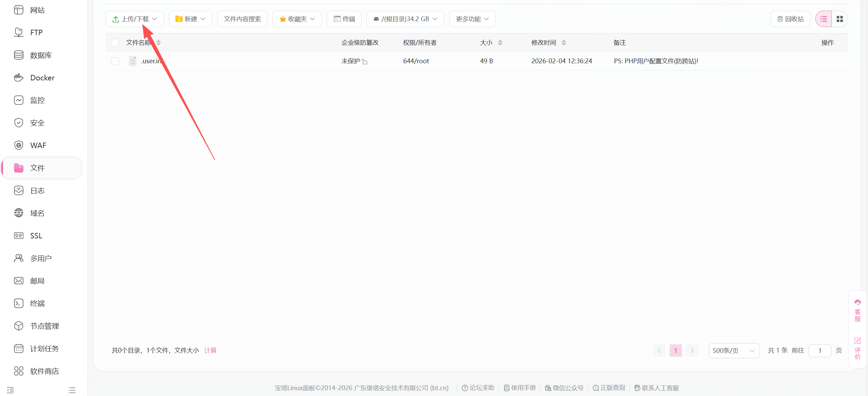Check the select-all checkbox in the header
The image size is (868, 396).
tap(115, 43)
